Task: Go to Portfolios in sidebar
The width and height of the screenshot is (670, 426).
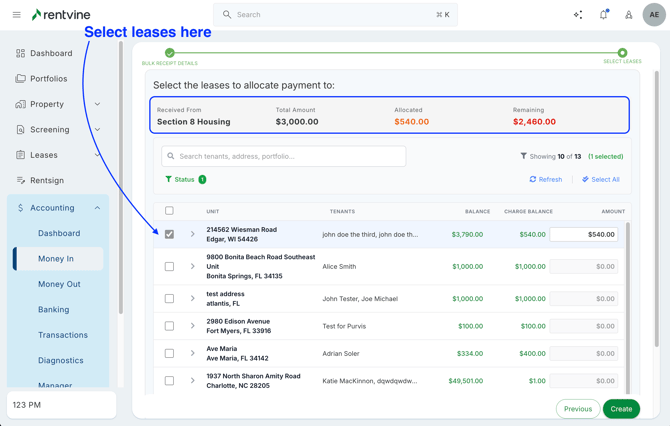Action: [x=48, y=79]
